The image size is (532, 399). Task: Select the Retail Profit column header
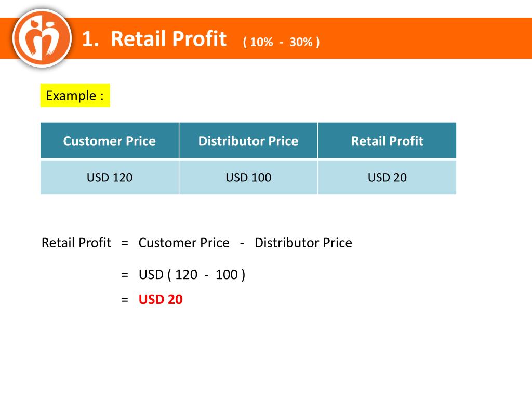[x=387, y=141]
